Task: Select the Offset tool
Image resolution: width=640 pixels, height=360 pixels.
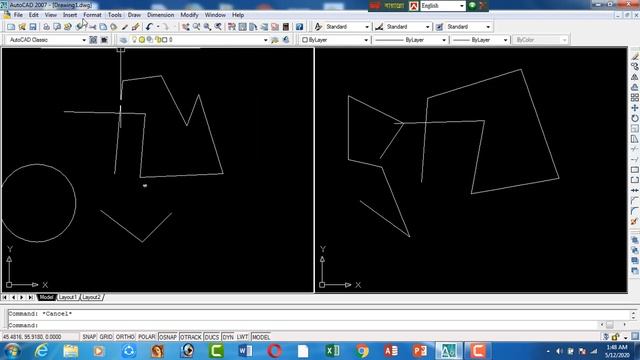Action: coord(635,87)
